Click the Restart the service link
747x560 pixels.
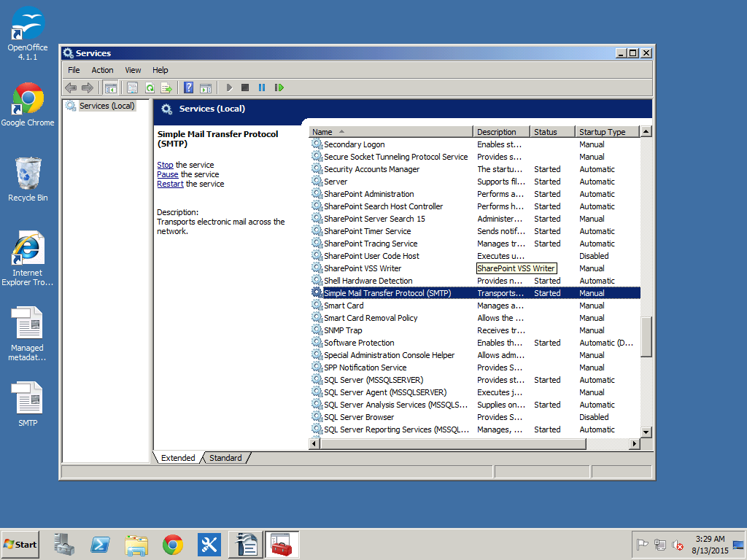click(x=170, y=184)
